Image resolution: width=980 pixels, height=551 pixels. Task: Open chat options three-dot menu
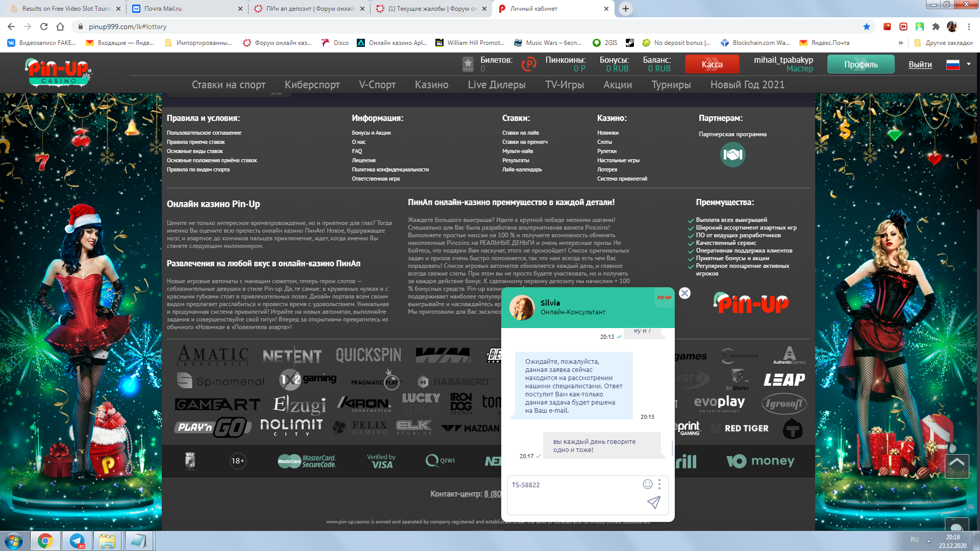(x=659, y=484)
